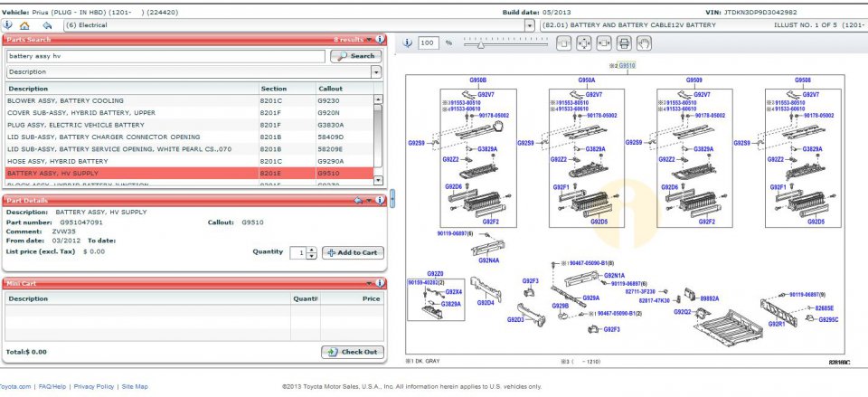Screen dimensions: 868x397
Task: Click the G92D4 callout in the diagram
Action: pos(486,303)
